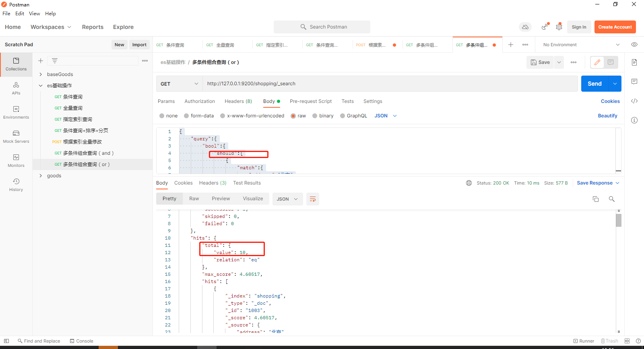Search the response with the magnifier icon

click(x=612, y=199)
